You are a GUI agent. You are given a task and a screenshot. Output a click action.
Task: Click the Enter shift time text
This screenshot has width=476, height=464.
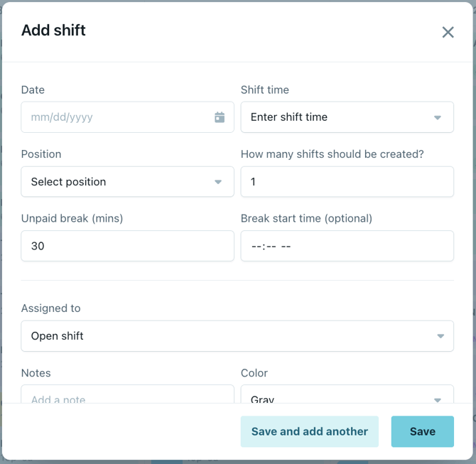pyautogui.click(x=289, y=117)
